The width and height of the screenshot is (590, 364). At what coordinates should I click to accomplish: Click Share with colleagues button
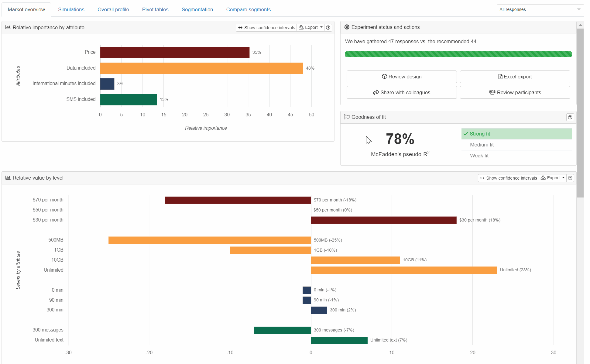[401, 93]
